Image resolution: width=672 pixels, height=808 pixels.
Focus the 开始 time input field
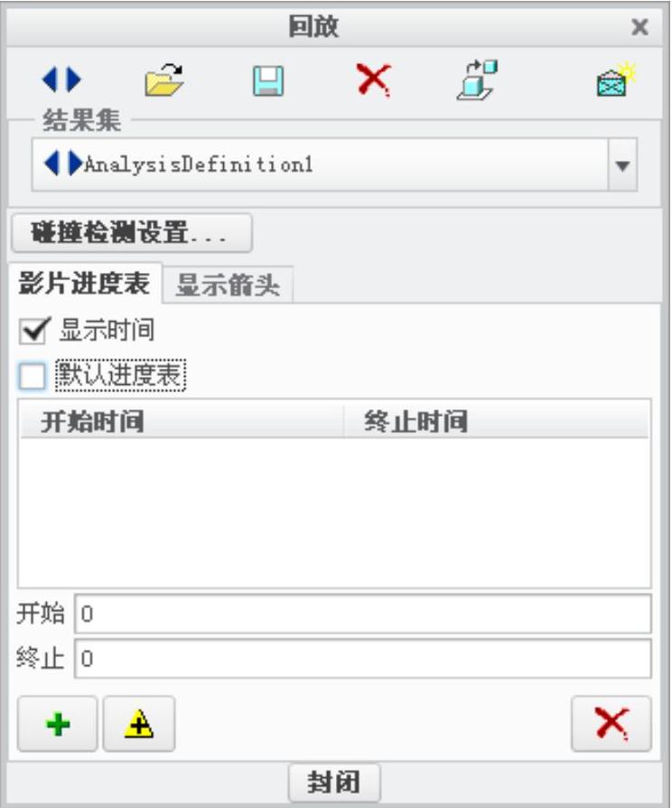point(363,614)
